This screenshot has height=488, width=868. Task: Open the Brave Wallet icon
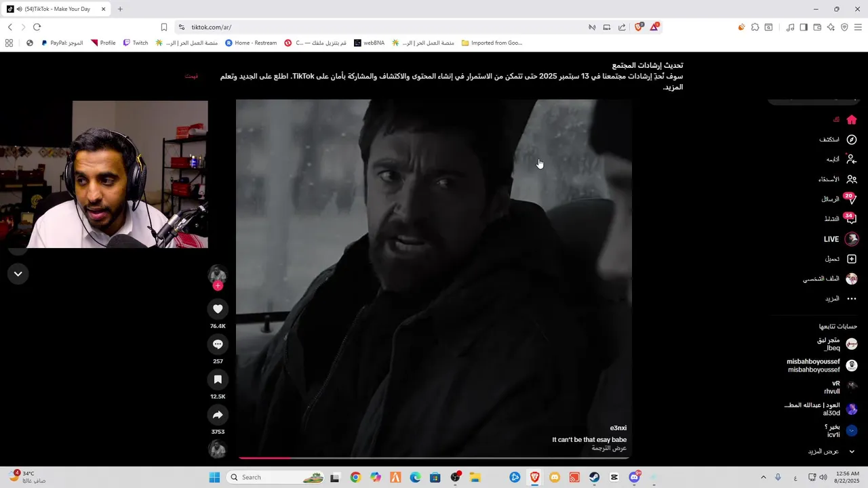click(x=817, y=27)
